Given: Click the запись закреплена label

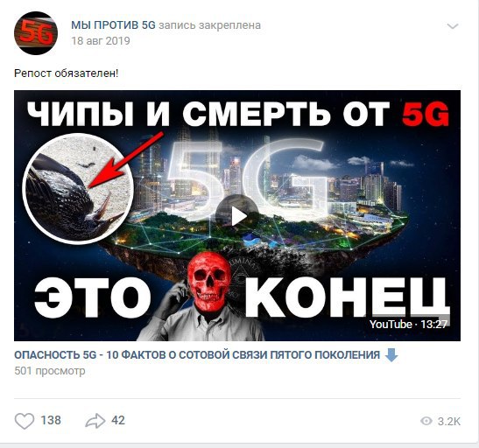Looking at the screenshot, I should pos(209,25).
